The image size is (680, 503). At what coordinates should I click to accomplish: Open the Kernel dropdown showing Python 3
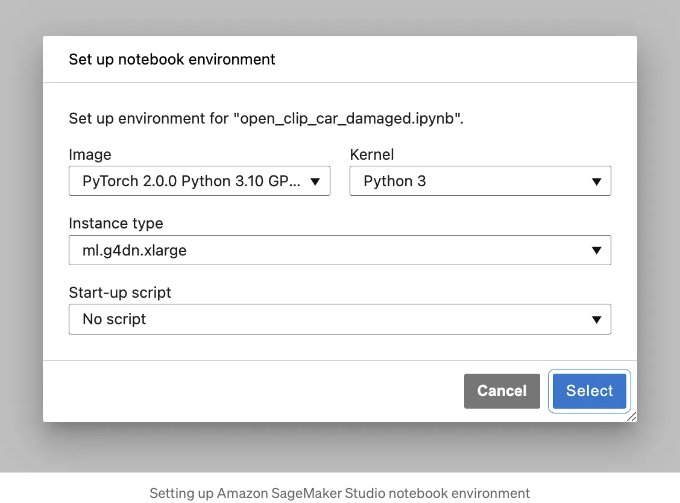[x=480, y=181]
